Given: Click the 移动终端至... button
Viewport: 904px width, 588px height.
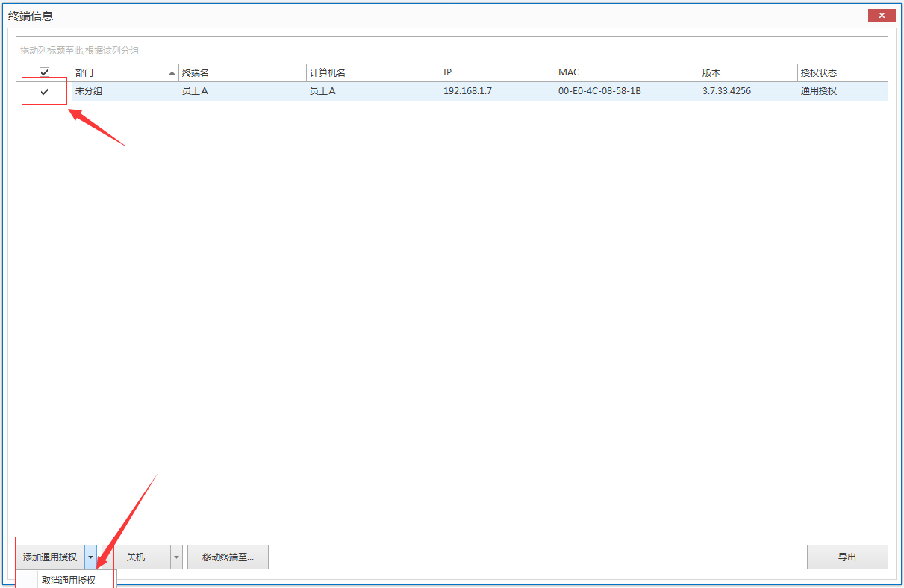Looking at the screenshot, I should tap(228, 557).
